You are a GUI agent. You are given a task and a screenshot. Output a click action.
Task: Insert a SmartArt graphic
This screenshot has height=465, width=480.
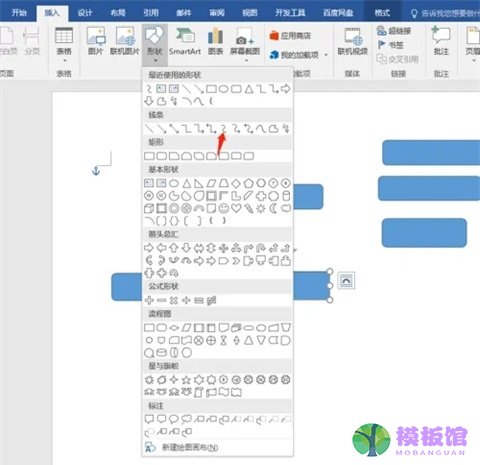point(185,42)
